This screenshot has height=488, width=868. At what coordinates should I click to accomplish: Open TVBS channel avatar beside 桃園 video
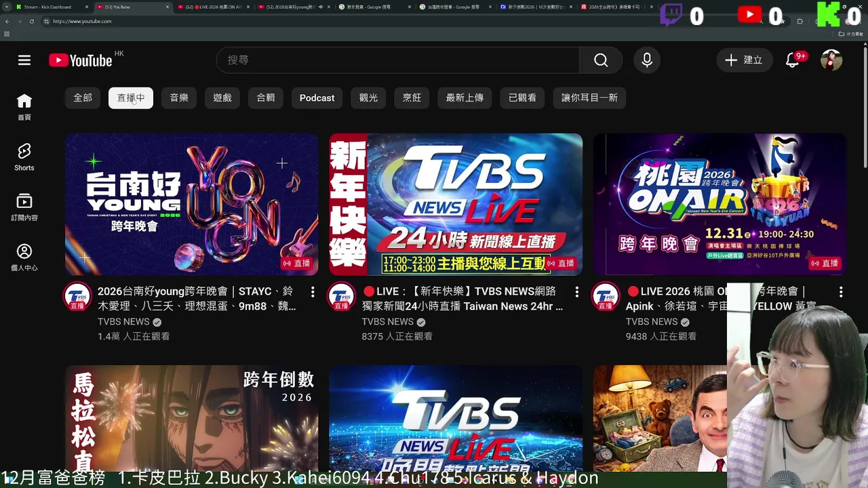pyautogui.click(x=606, y=297)
